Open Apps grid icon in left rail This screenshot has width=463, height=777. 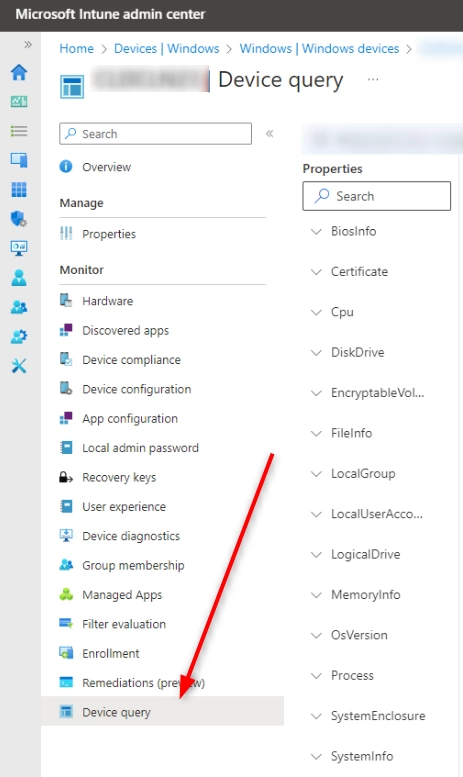[x=19, y=189]
